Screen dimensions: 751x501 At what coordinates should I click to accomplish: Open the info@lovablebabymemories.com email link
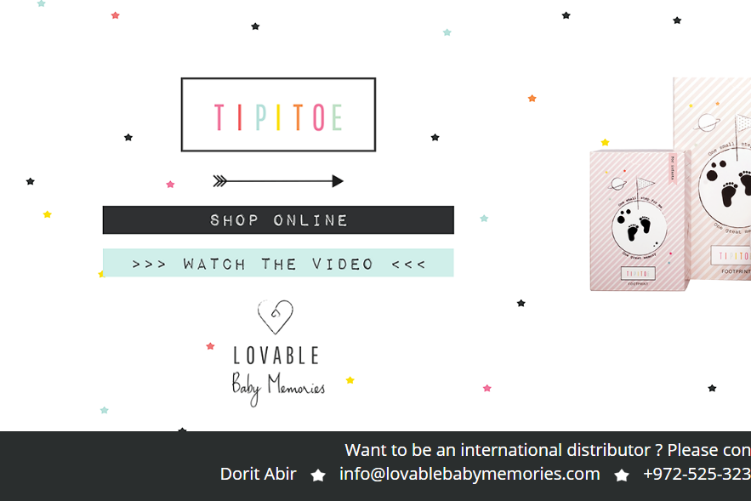click(469, 474)
